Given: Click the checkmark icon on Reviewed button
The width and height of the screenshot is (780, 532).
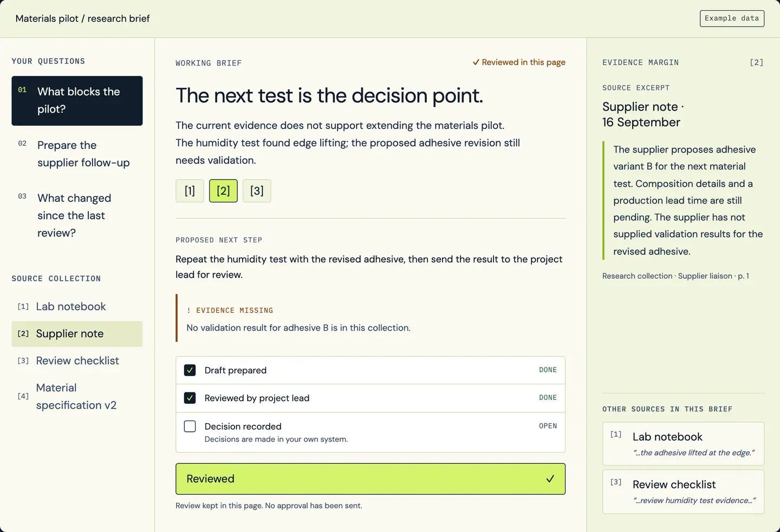Looking at the screenshot, I should [550, 479].
